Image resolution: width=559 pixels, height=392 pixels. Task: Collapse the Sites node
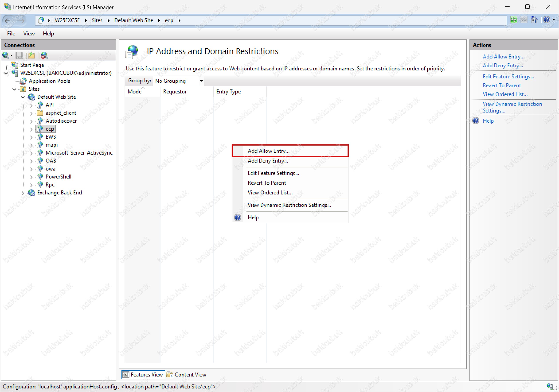[x=15, y=89]
